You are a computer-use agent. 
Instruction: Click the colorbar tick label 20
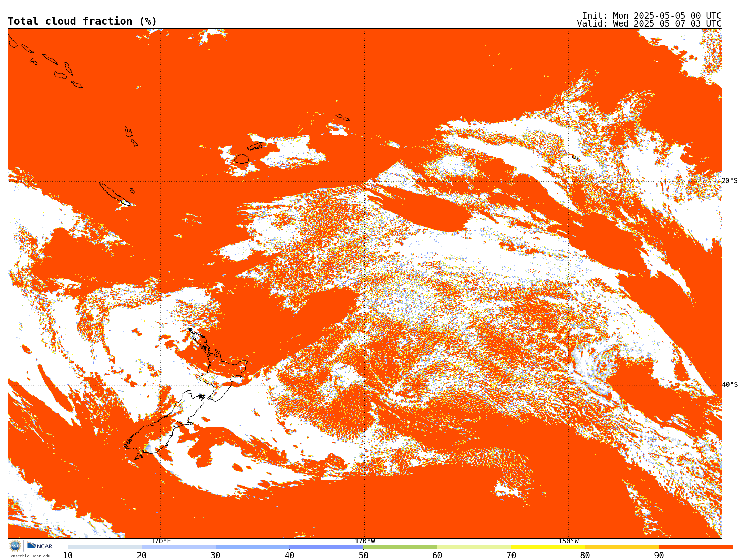[x=142, y=556]
